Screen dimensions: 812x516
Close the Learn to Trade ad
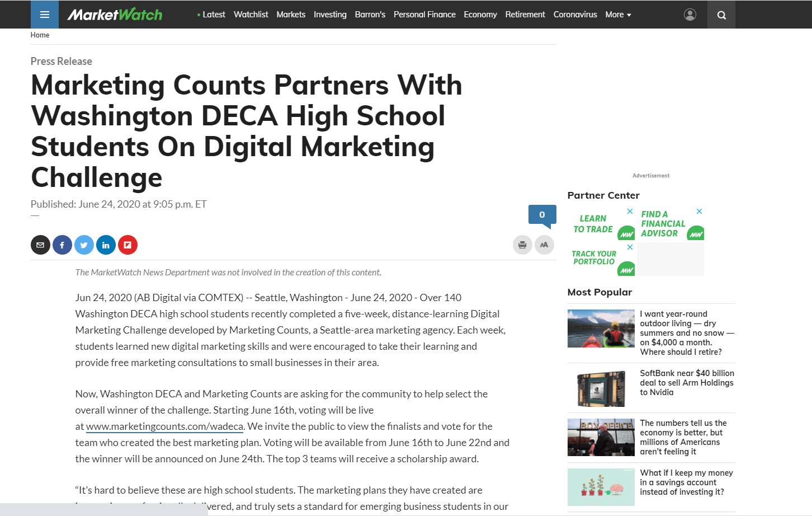point(630,212)
